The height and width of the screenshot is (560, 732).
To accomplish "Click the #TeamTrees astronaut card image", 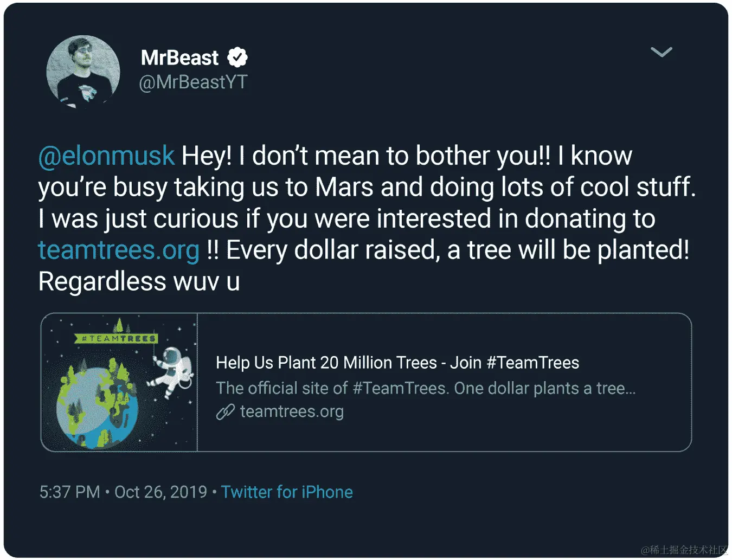I will 118,382.
